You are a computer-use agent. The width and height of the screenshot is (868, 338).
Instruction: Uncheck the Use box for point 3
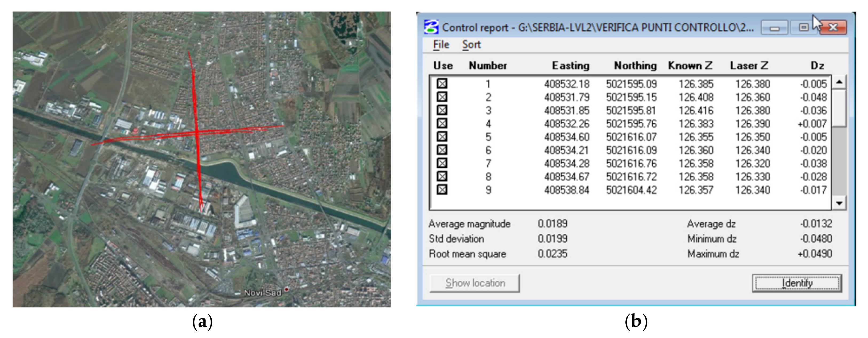(x=442, y=110)
